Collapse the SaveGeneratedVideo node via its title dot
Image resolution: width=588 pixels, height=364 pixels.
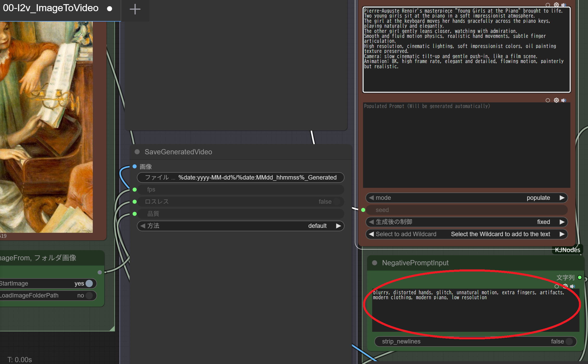point(137,152)
